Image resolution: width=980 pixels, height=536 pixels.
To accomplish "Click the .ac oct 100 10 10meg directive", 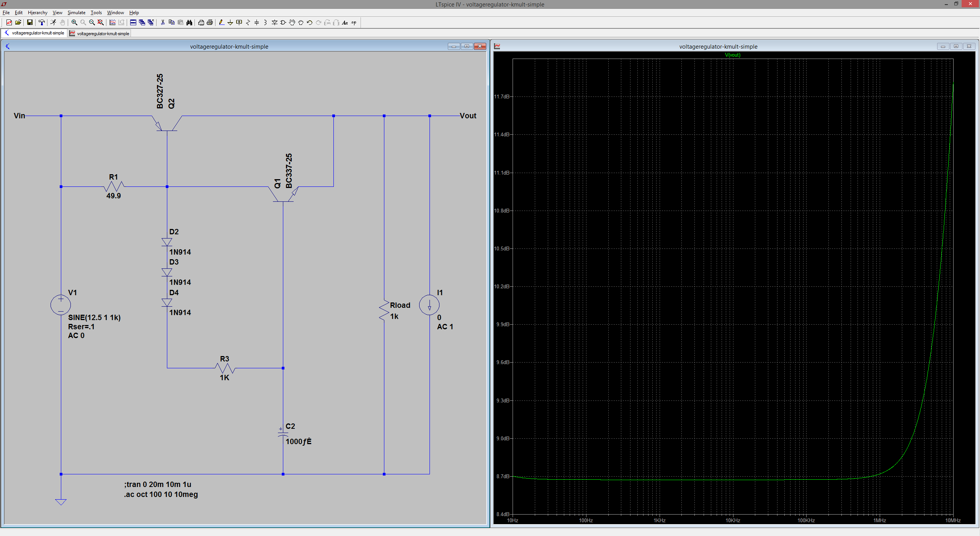I will click(161, 494).
